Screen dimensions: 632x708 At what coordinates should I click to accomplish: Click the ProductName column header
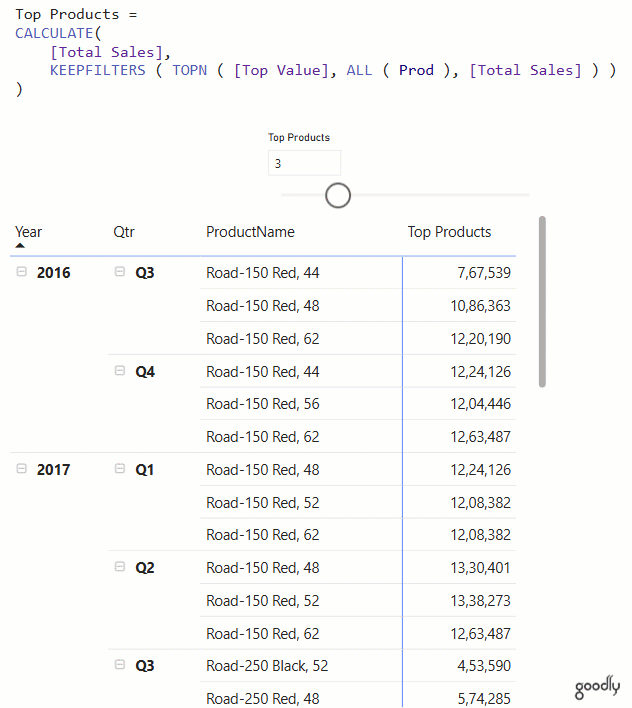pyautogui.click(x=250, y=232)
